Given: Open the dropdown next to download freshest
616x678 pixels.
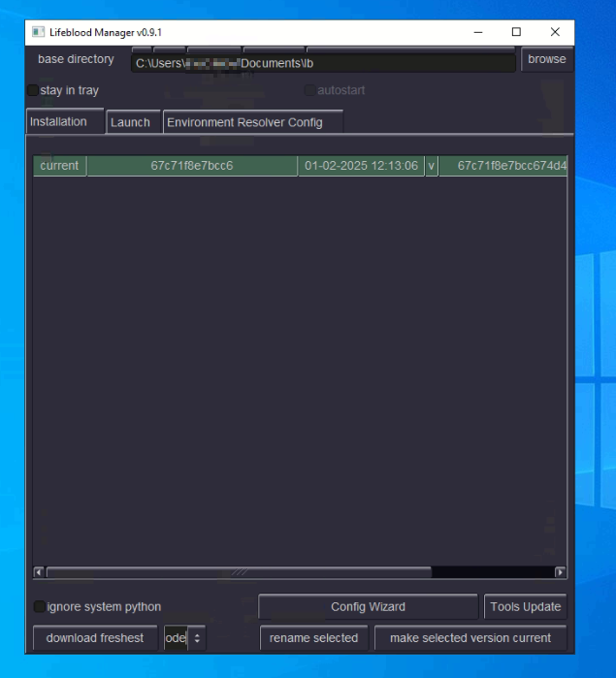Looking at the screenshot, I should tap(197, 638).
